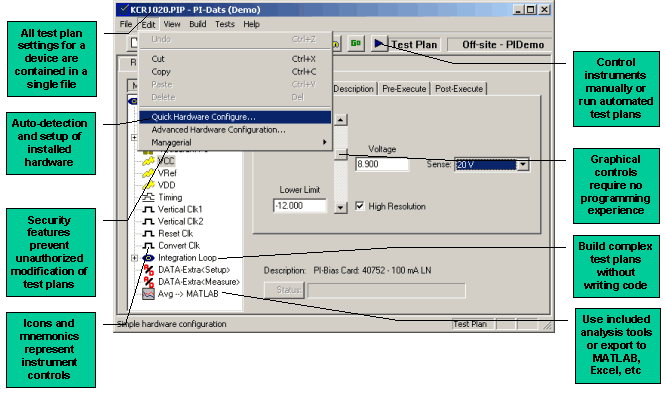Viewport: 665px width, 393px height.
Task: Maximize the PI-Dats window
Action: tap(530, 9)
